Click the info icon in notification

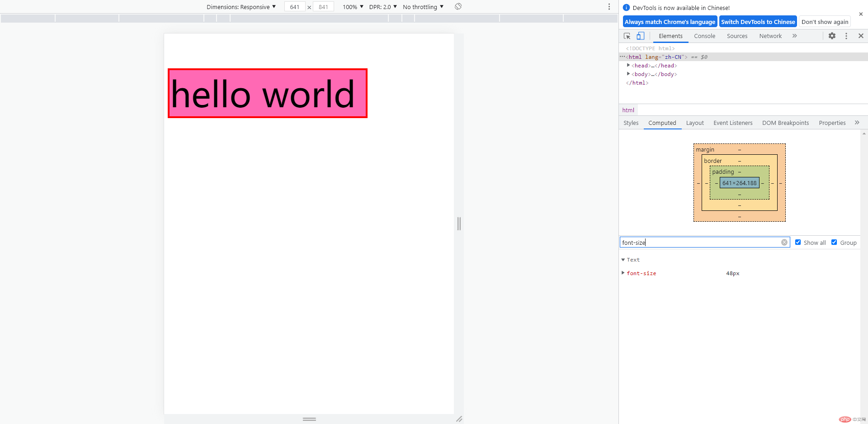pos(626,8)
